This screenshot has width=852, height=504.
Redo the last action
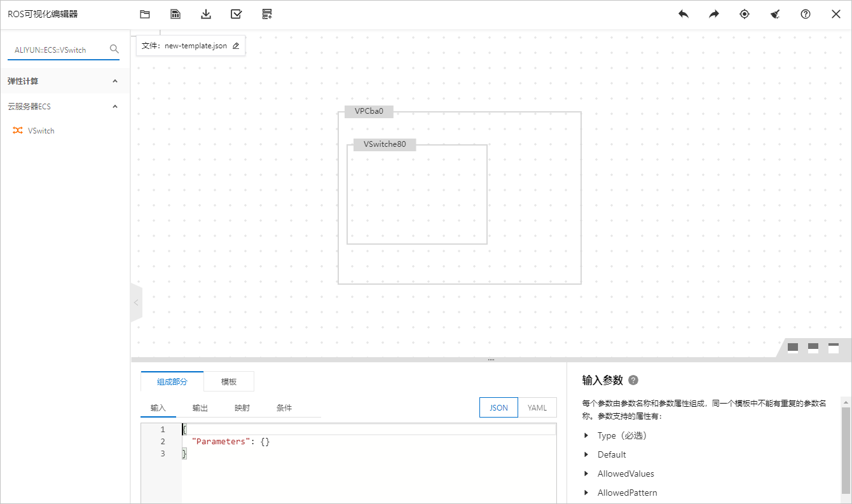[x=714, y=14]
